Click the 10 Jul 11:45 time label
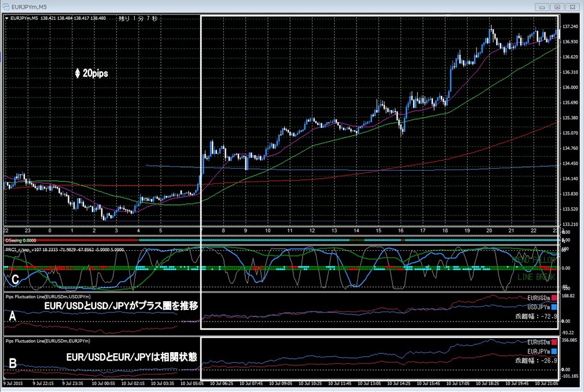584x392 pixels. pyautogui.click(x=340, y=383)
